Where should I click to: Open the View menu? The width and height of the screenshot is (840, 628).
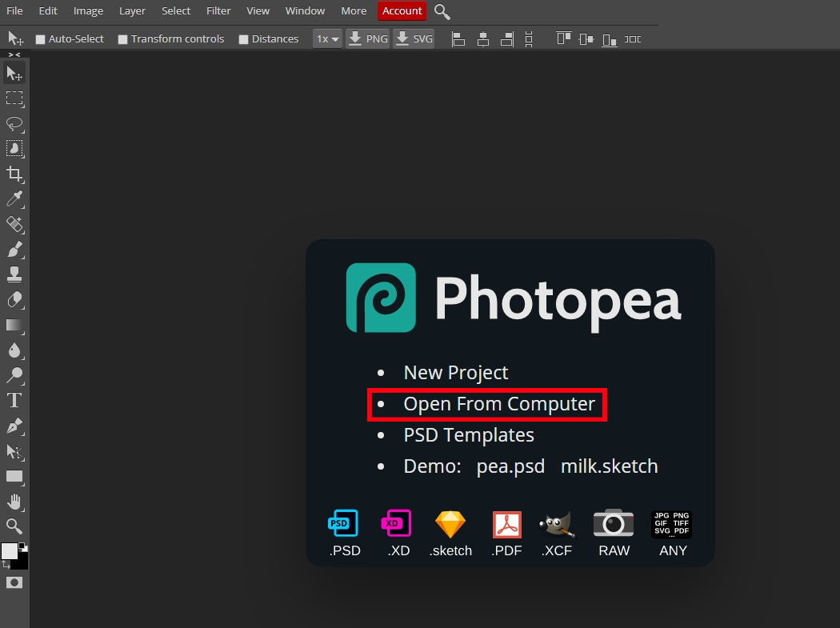pos(258,10)
